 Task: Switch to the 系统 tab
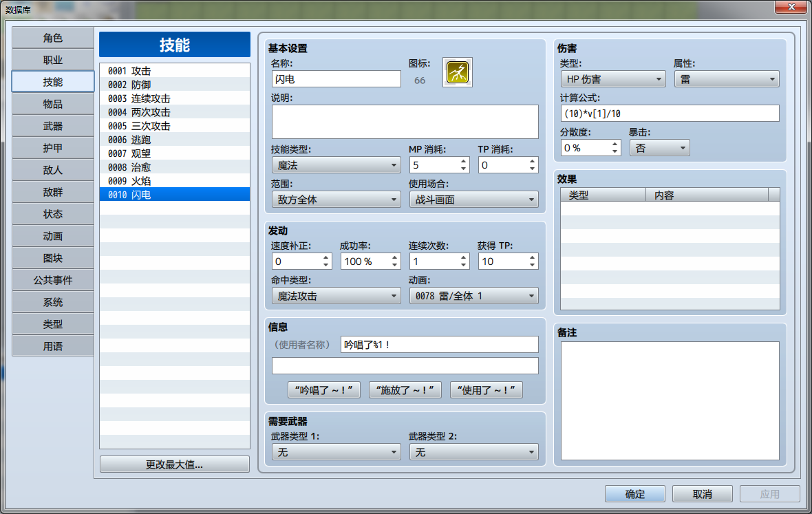[53, 302]
